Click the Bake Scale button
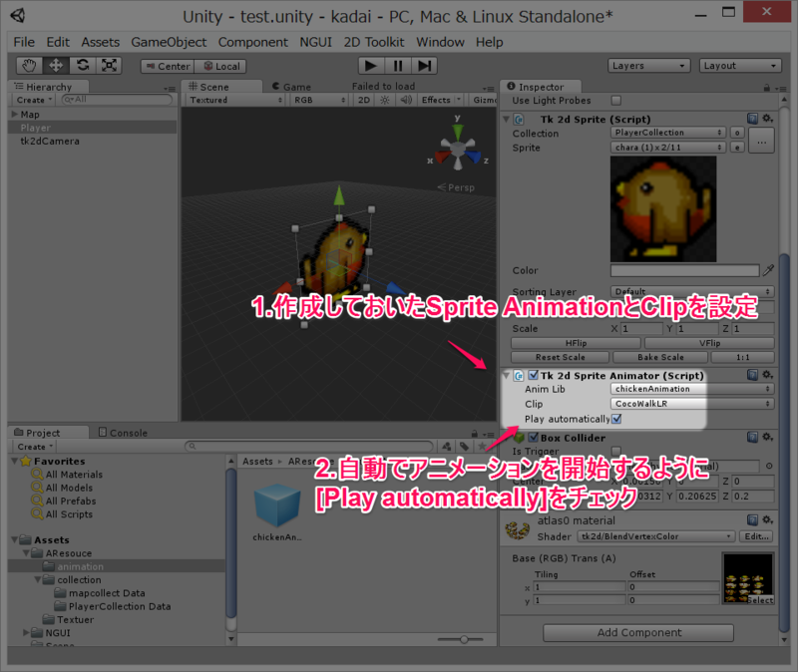798x672 pixels. pos(660,357)
